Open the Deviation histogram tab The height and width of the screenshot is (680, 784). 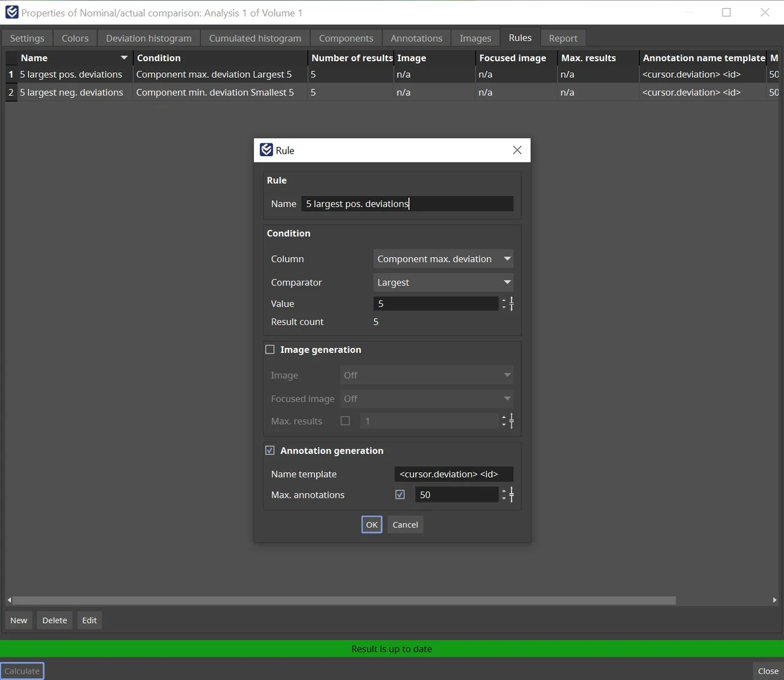click(x=149, y=38)
